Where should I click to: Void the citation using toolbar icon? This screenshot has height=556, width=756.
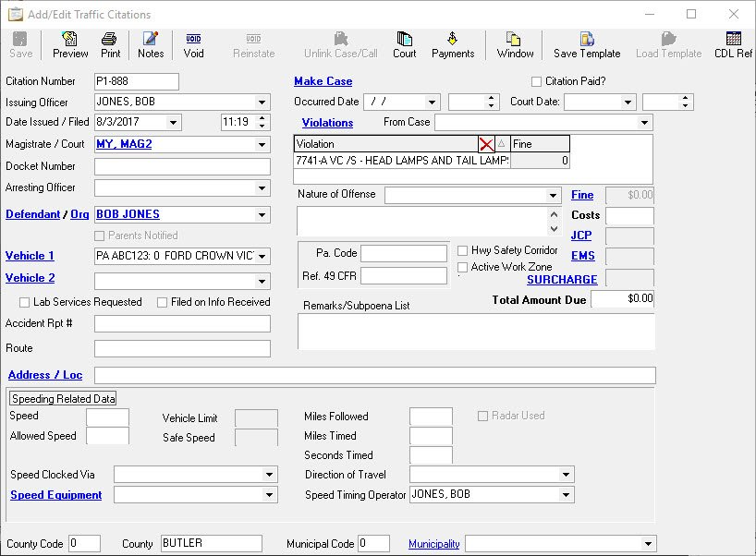click(x=193, y=44)
